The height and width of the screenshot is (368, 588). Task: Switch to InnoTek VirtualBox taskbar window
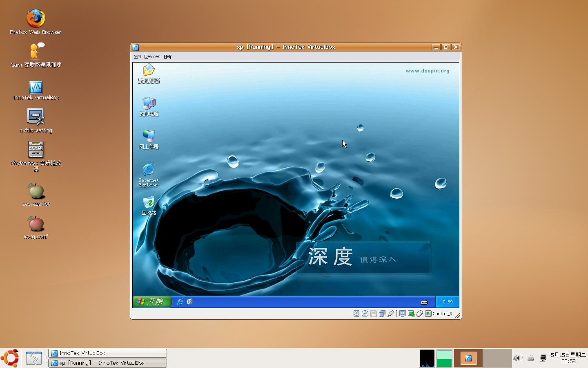107,353
